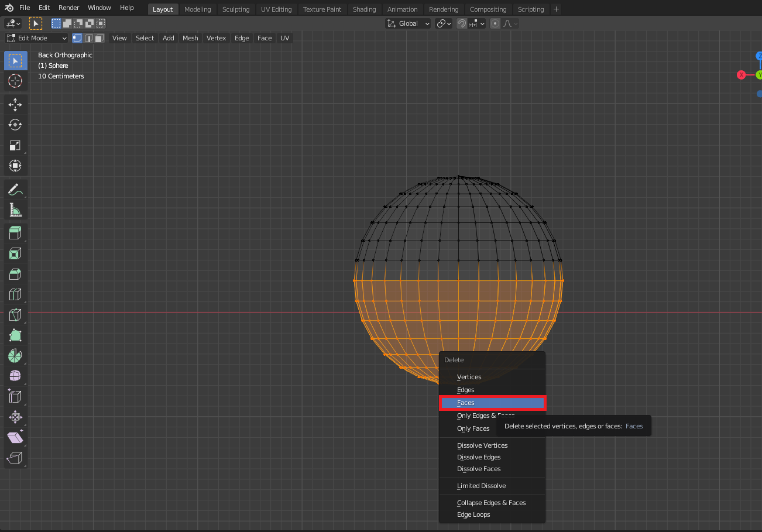
Task: Add a new workspace with plus button
Action: [556, 9]
